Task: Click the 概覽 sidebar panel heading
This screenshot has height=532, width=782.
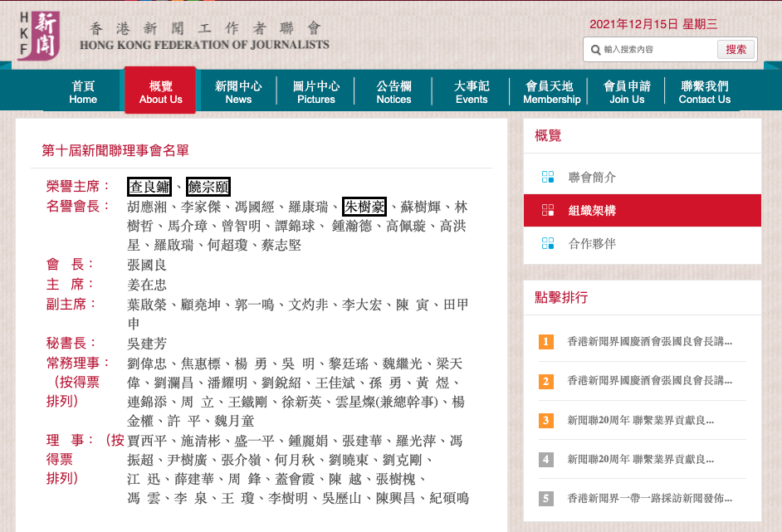Action: [548, 135]
